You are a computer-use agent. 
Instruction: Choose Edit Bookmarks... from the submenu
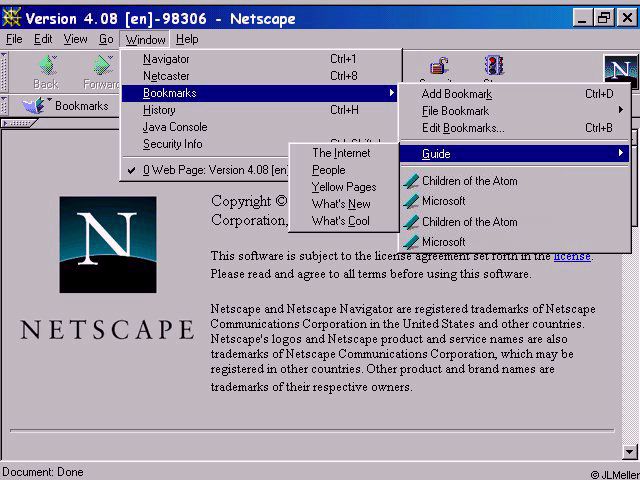click(x=514, y=128)
